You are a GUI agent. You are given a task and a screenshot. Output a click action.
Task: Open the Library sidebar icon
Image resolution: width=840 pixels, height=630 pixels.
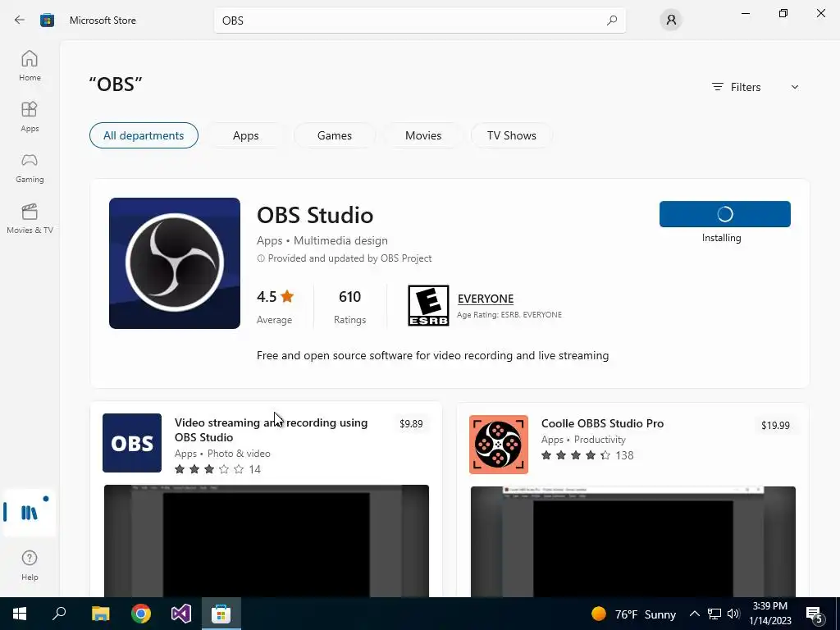(x=30, y=513)
